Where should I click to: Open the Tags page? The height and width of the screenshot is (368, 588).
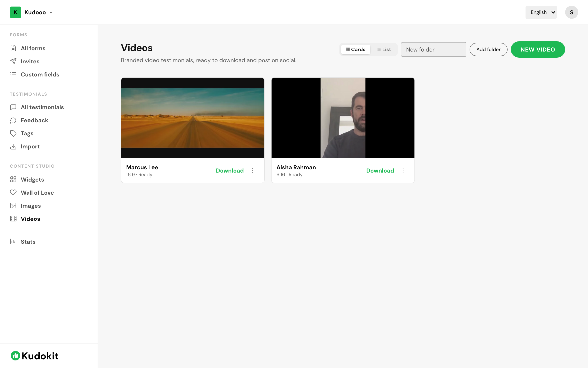[27, 133]
